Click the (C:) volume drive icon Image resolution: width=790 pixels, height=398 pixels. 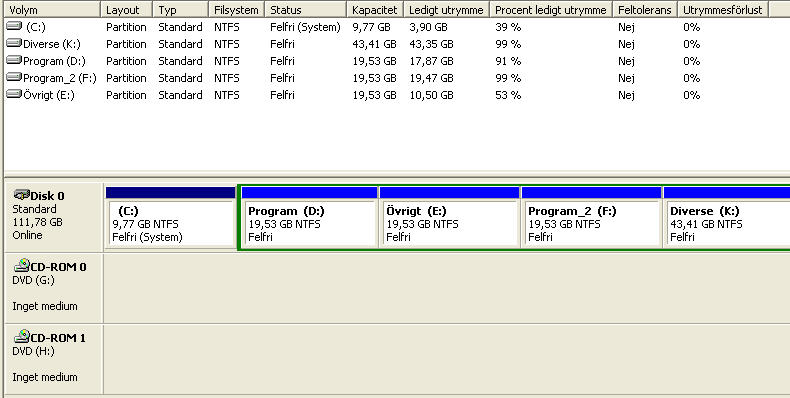(x=14, y=26)
